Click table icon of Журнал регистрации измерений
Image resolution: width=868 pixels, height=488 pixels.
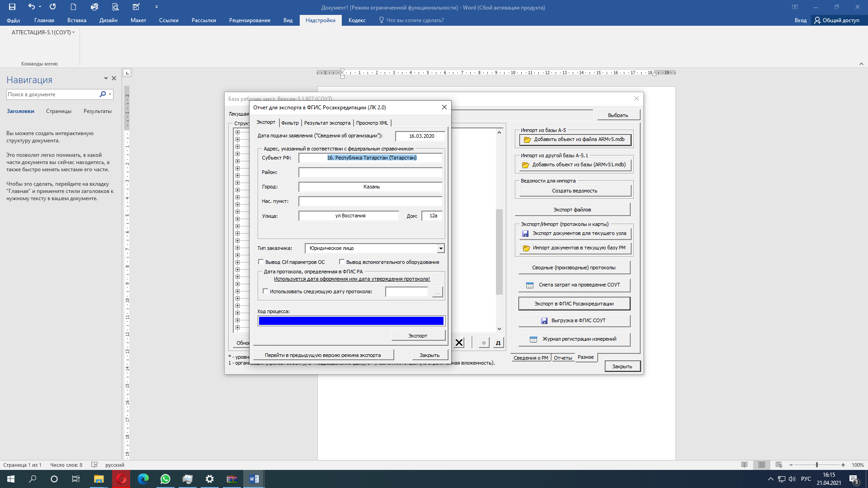[533, 339]
